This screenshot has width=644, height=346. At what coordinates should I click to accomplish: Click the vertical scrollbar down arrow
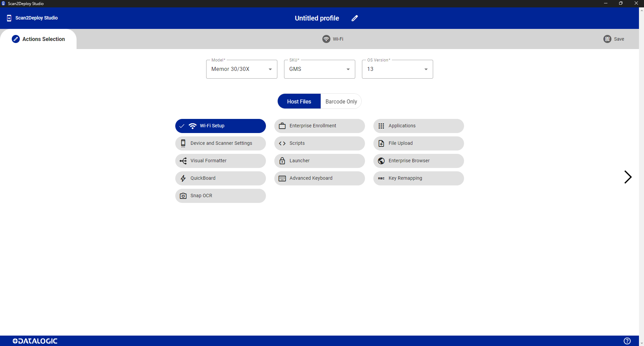[x=641, y=343]
